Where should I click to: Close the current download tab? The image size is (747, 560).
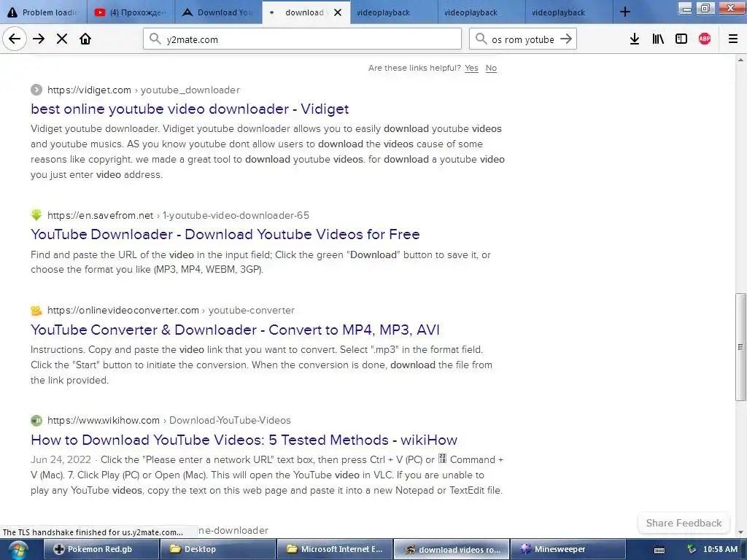(x=338, y=12)
